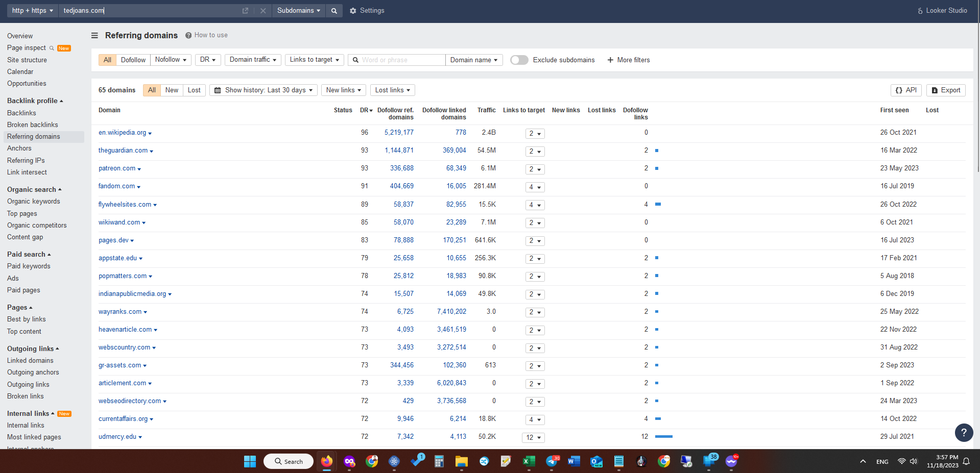Open the New links dropdown
The width and height of the screenshot is (980, 473).
(x=344, y=90)
